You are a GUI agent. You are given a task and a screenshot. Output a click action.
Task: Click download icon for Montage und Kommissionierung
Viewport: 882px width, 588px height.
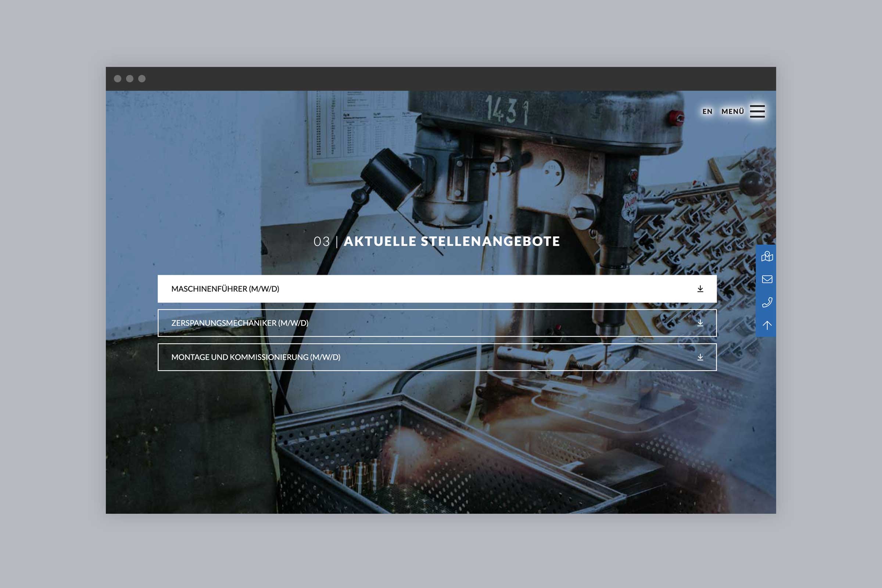click(x=700, y=357)
